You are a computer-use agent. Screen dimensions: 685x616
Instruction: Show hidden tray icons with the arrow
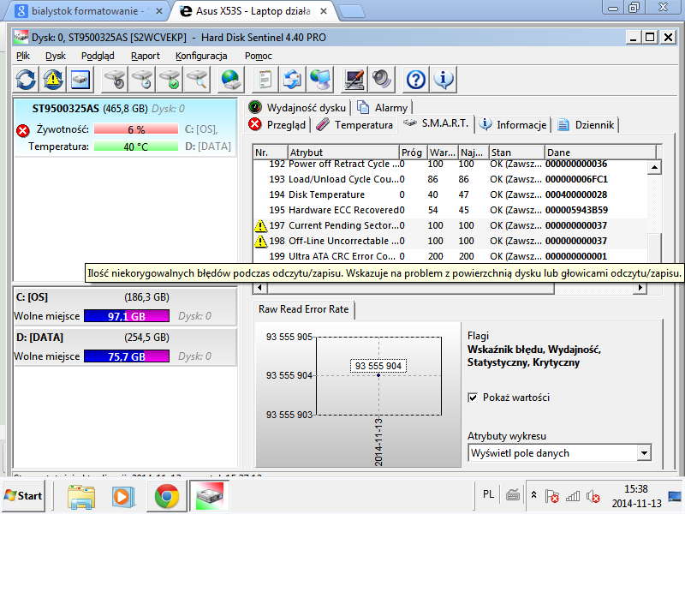coord(533,495)
